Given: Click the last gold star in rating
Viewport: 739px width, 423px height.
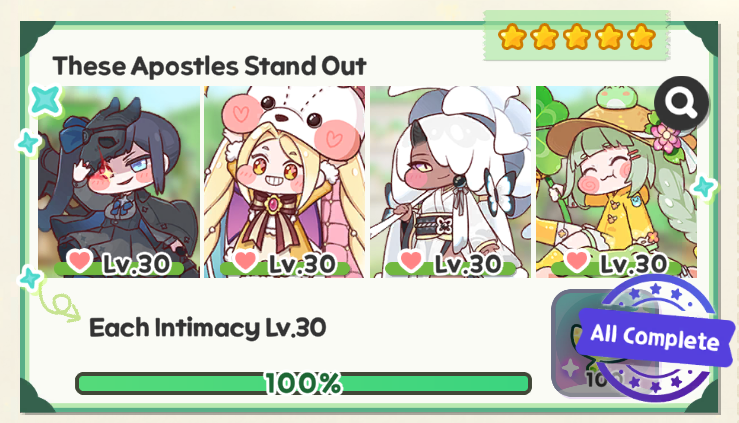Looking at the screenshot, I should (x=641, y=37).
